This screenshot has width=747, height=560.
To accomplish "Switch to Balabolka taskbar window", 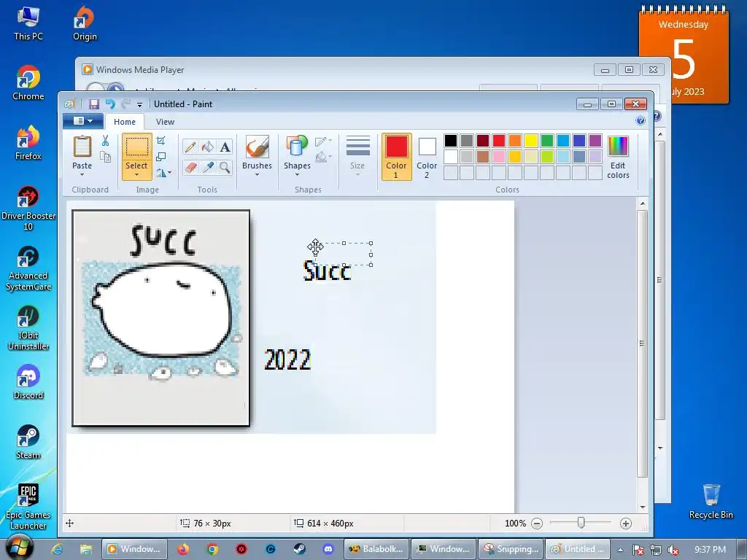I will point(376,549).
